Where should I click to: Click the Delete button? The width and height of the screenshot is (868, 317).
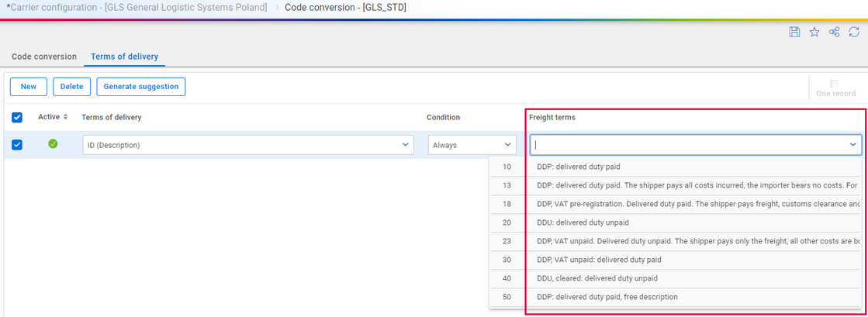(x=72, y=86)
